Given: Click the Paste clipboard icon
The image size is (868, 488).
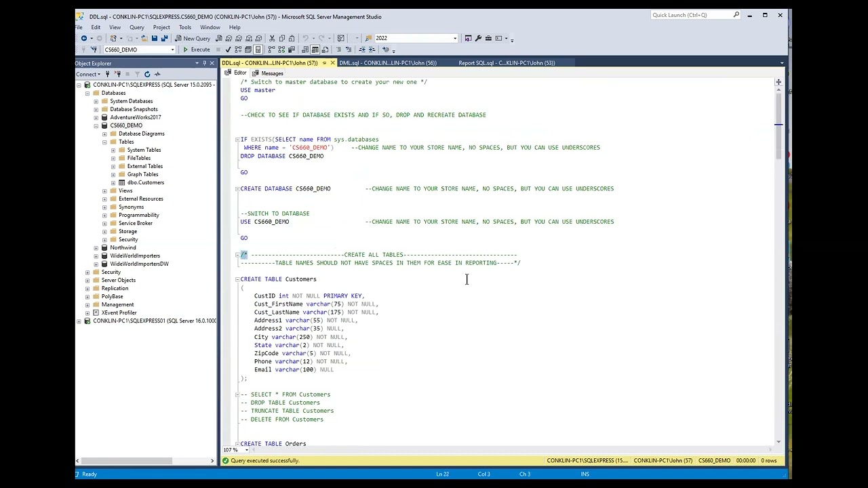Looking at the screenshot, I should (x=292, y=39).
